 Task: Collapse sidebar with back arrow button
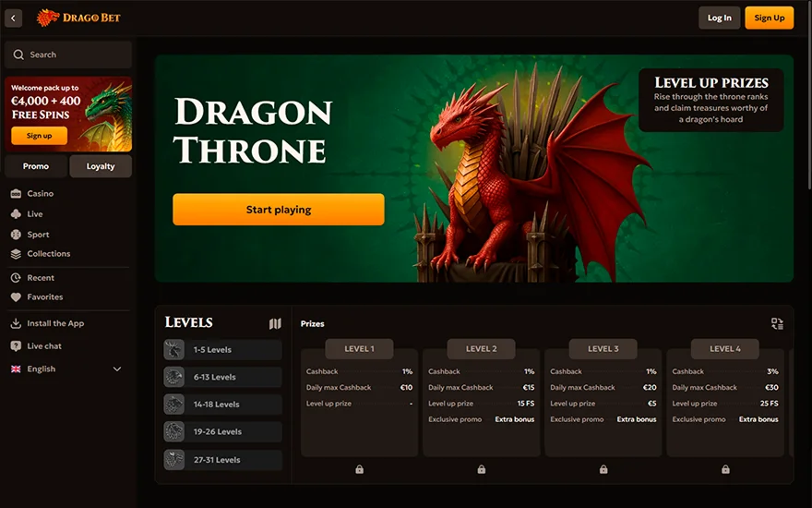[13, 18]
